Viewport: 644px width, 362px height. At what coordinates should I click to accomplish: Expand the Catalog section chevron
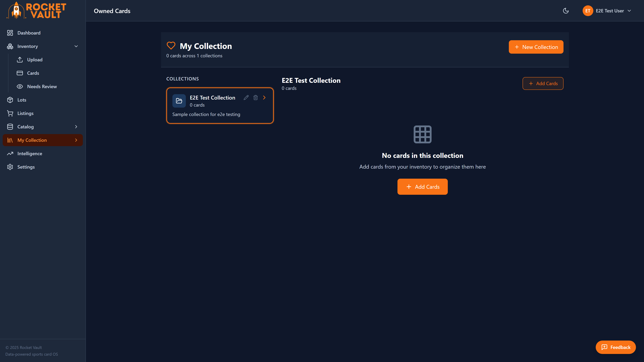click(76, 127)
